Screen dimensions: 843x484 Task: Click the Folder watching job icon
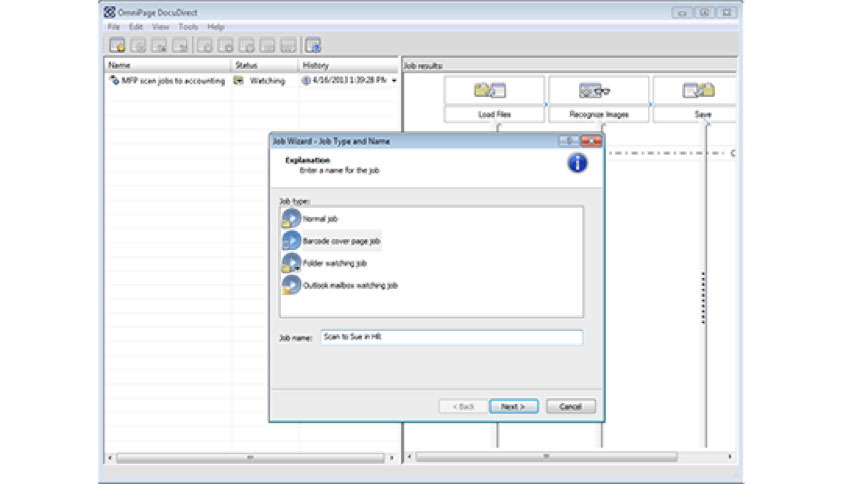pyautogui.click(x=291, y=263)
